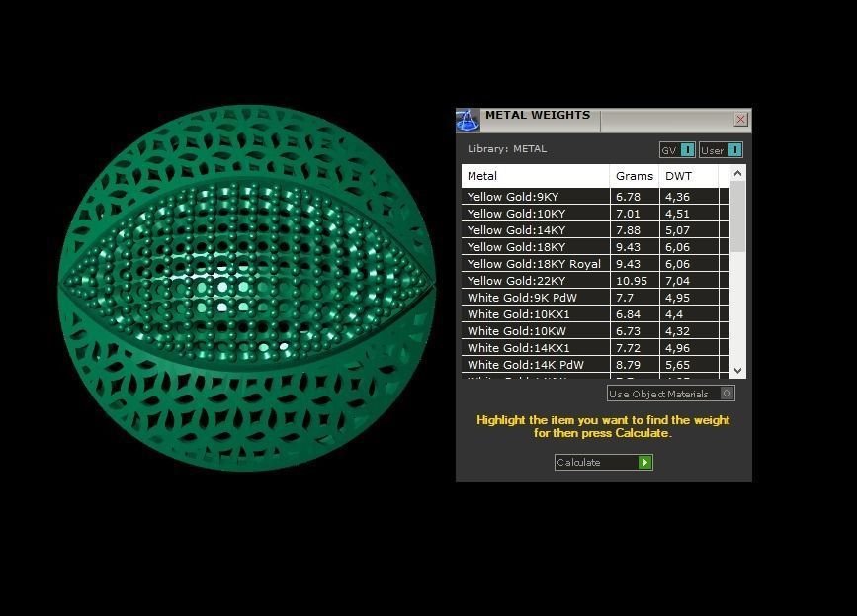Click the Metal column header
This screenshot has width=857, height=616.
536,176
